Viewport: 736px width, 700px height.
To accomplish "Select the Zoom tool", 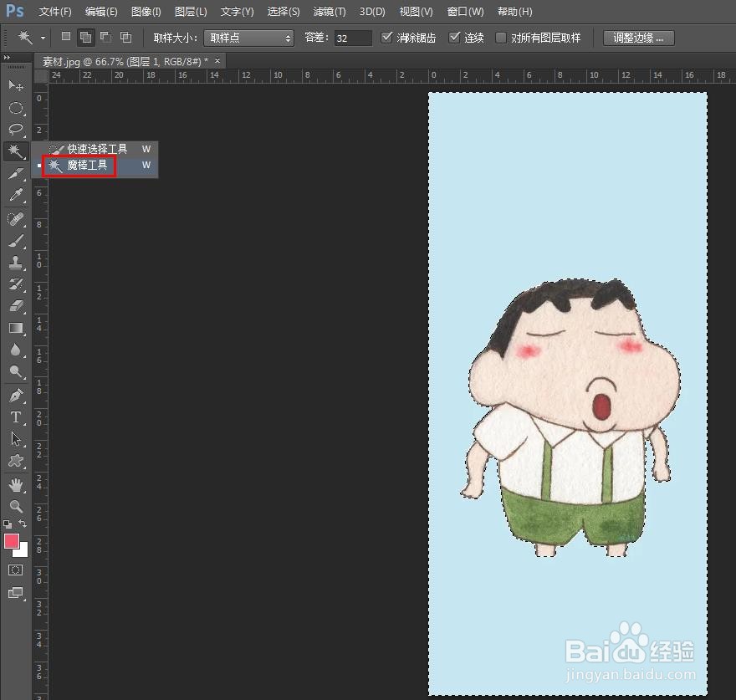I will tap(16, 506).
